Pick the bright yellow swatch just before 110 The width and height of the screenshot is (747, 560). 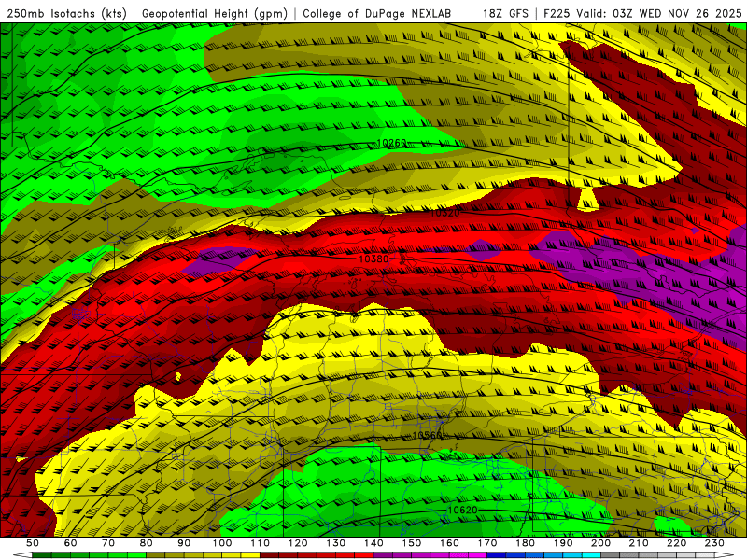click(x=250, y=555)
